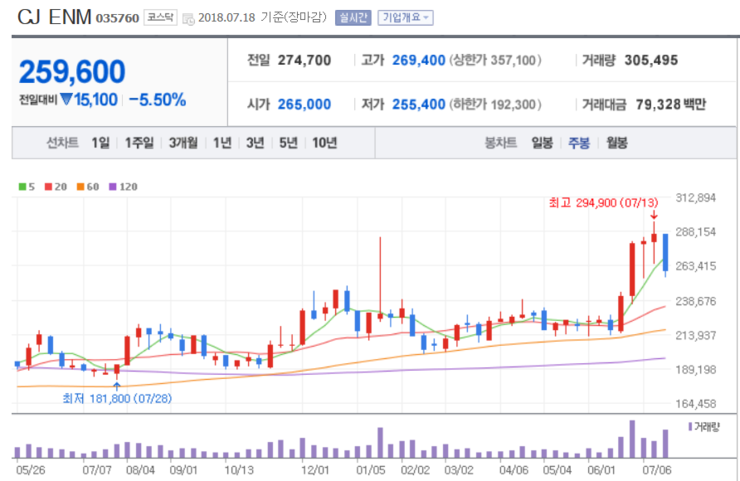Viewport: 740px width, 481px height.
Task: Click the purple 거래량 volume legend marker
Action: [x=690, y=427]
